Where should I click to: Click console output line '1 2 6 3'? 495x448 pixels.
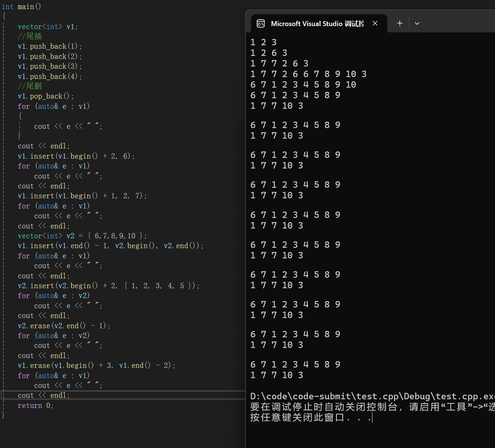[268, 53]
